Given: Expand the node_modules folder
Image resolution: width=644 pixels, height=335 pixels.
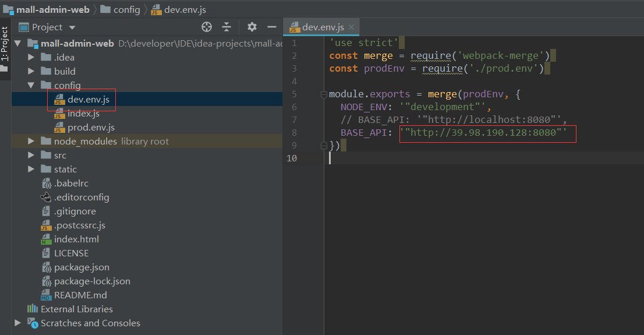Looking at the screenshot, I should pyautogui.click(x=31, y=142).
